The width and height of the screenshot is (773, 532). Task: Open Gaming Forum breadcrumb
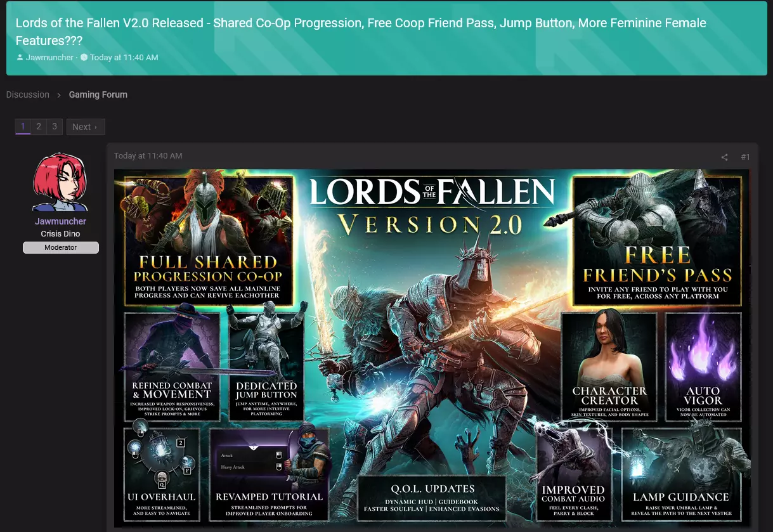[x=98, y=94]
